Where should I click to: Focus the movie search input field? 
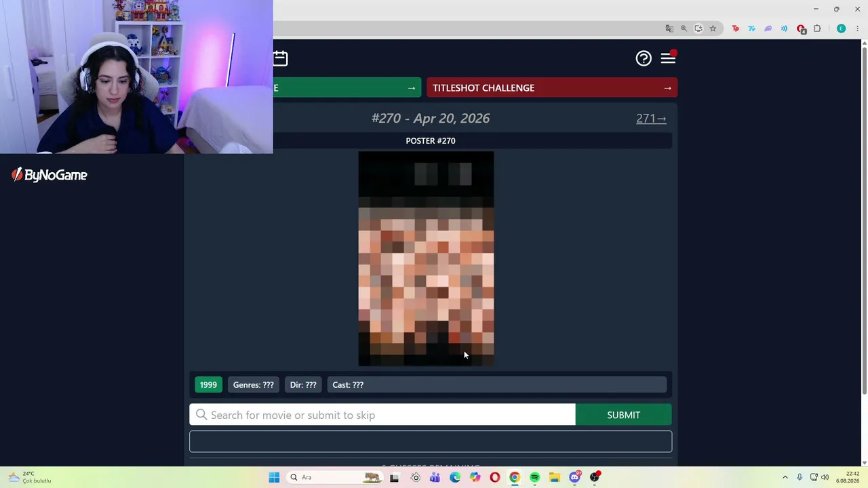pos(382,415)
